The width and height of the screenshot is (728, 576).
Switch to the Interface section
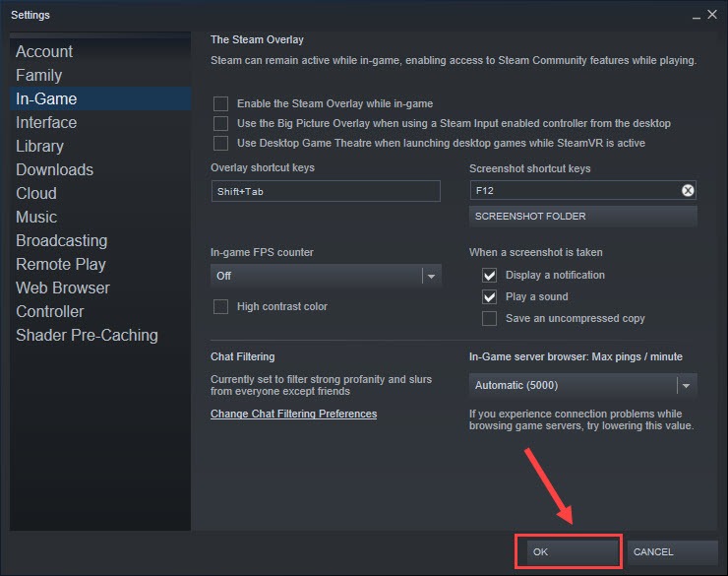tap(100, 123)
